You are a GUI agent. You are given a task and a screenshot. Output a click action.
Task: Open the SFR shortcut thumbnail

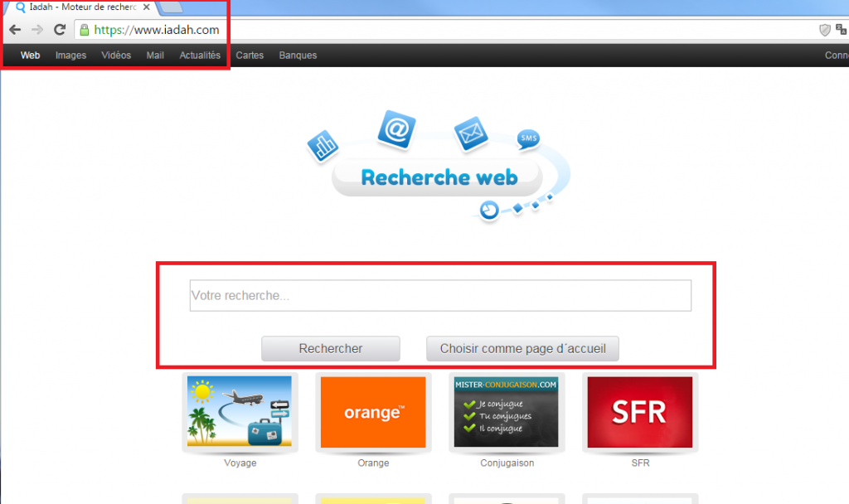pos(640,412)
